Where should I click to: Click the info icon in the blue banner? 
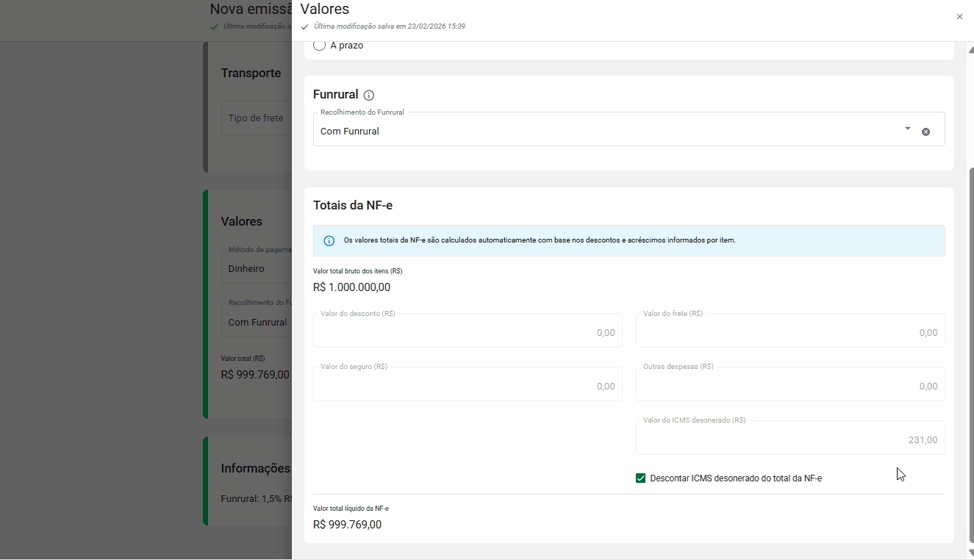(x=329, y=240)
